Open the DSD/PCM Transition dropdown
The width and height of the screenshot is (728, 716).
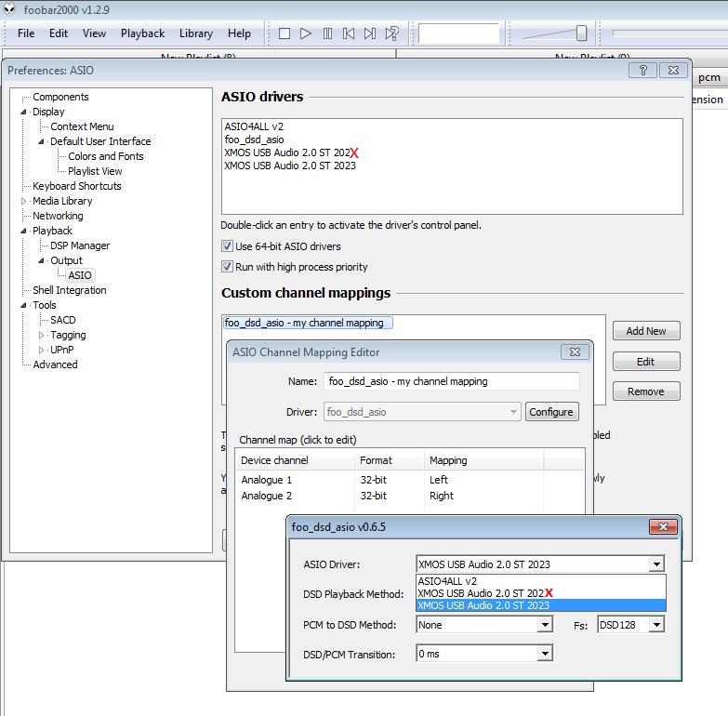coord(545,654)
